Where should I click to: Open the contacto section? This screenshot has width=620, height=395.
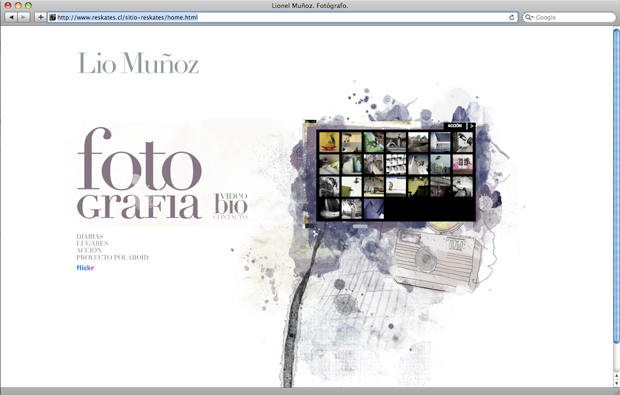tap(231, 217)
